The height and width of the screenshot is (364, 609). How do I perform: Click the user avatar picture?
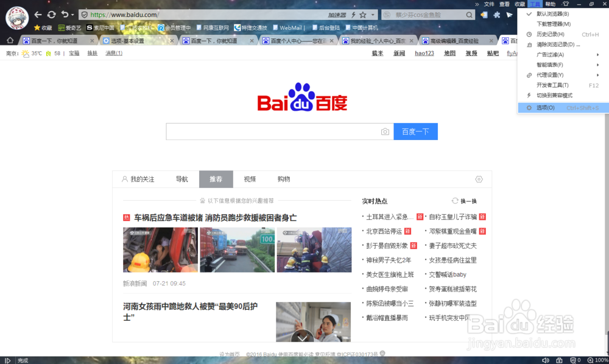pos(17,18)
